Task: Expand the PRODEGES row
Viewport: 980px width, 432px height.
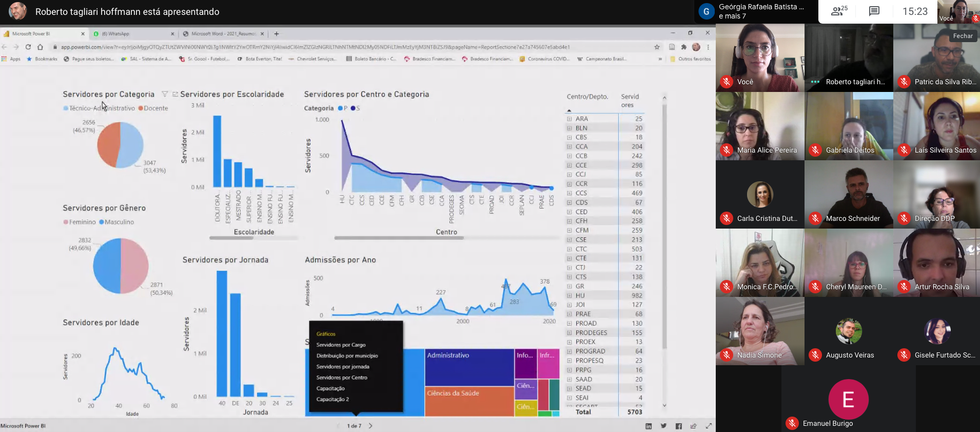Action: [569, 333]
